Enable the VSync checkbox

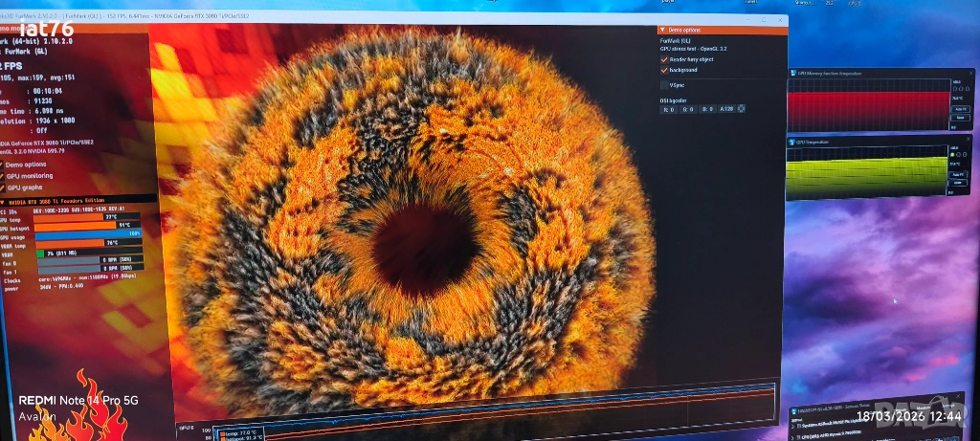(x=664, y=85)
